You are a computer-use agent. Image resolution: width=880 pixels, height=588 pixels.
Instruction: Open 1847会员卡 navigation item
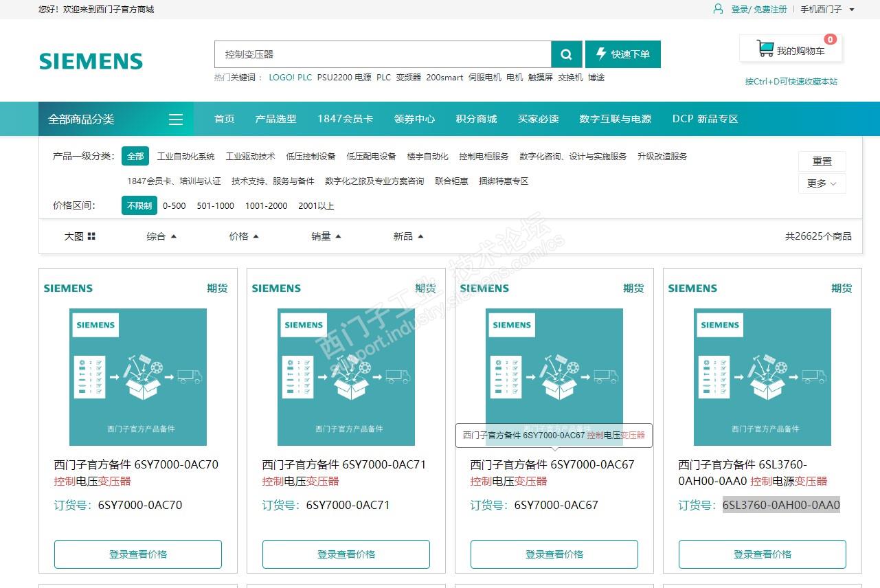(346, 119)
